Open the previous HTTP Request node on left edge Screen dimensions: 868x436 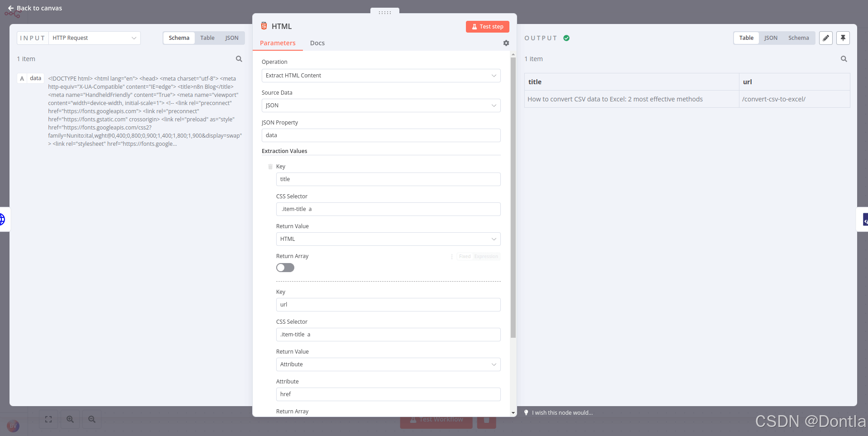[x=3, y=220]
